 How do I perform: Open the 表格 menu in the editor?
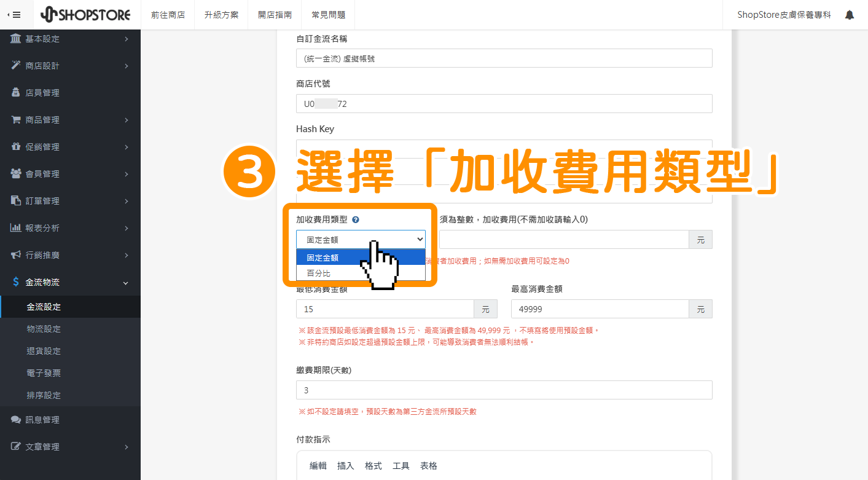coord(429,465)
